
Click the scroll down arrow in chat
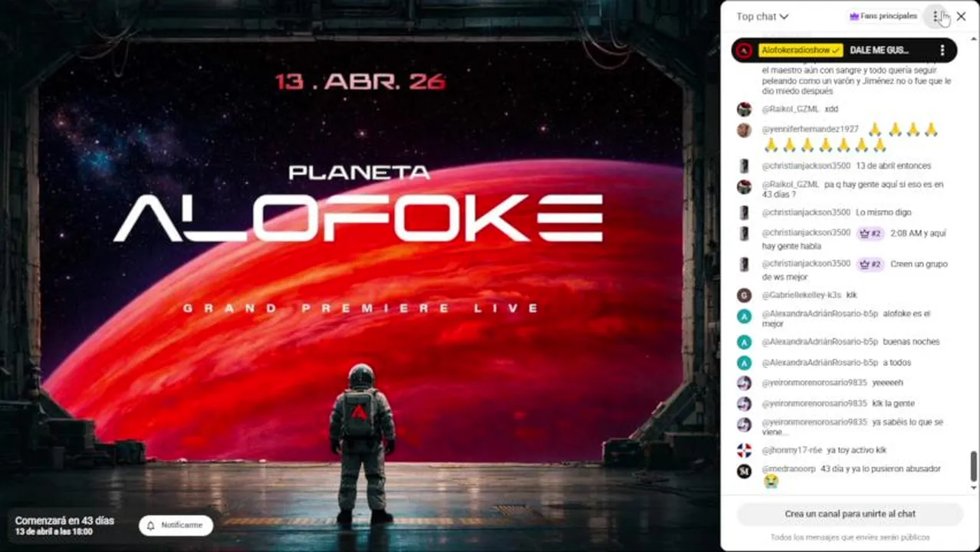974,487
